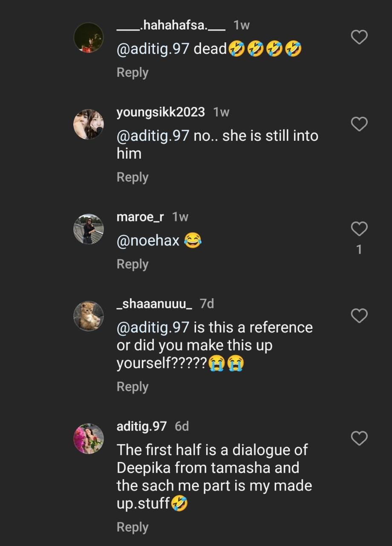The image size is (392, 546).
Task: Heart aditig.97's comment about Deepika dialogue
Action: (359, 438)
